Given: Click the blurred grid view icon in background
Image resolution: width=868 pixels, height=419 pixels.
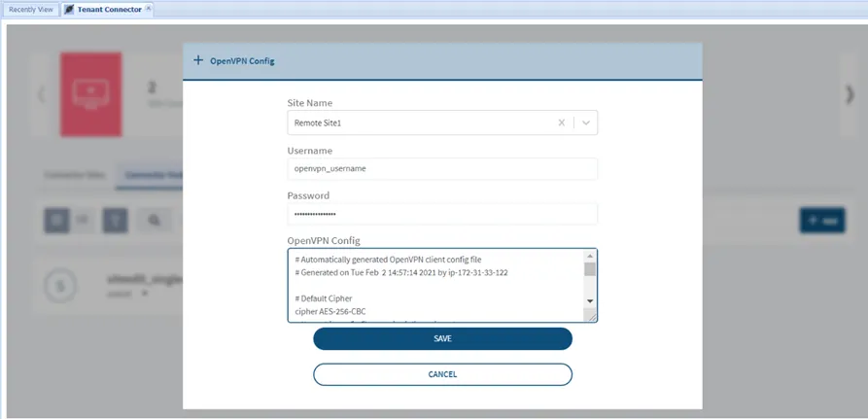Looking at the screenshot, I should point(56,221).
